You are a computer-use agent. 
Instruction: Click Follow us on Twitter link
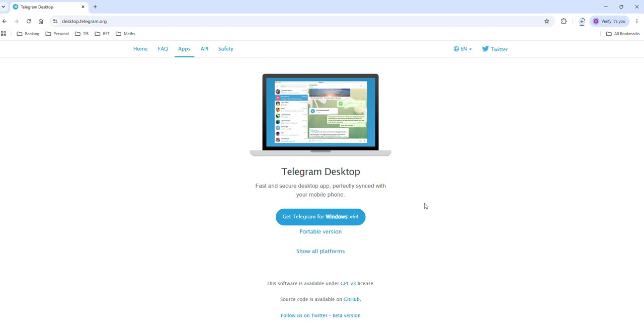304,315
